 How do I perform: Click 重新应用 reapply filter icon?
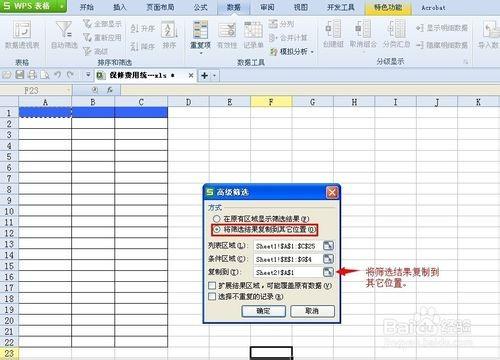87,37
